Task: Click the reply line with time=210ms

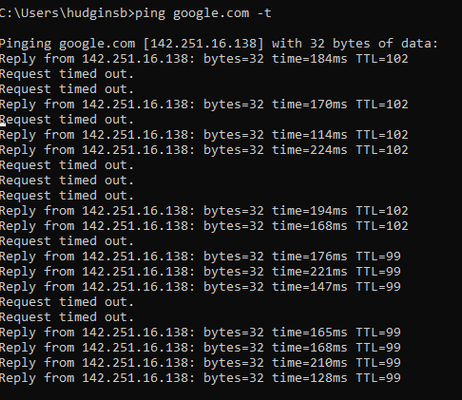Action: (200, 363)
